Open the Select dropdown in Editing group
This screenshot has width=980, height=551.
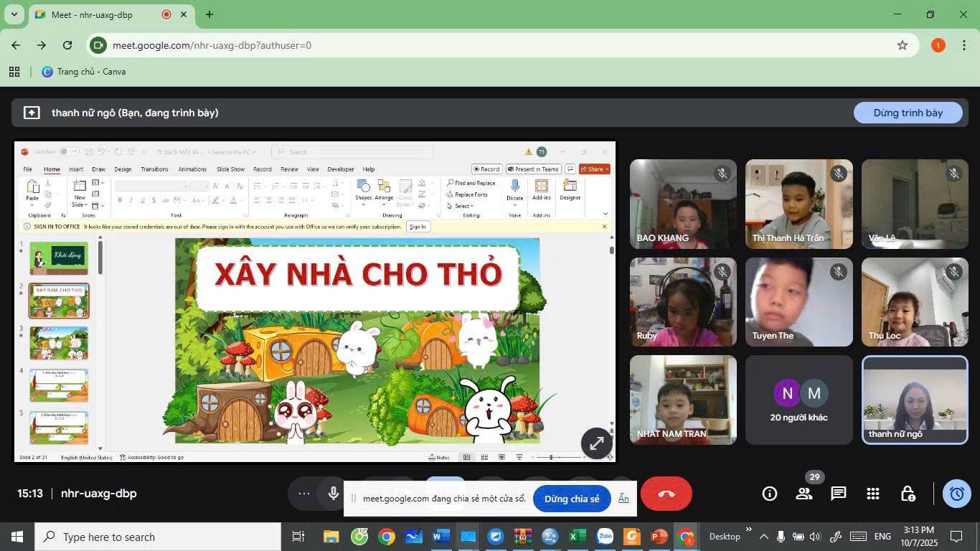coord(463,206)
